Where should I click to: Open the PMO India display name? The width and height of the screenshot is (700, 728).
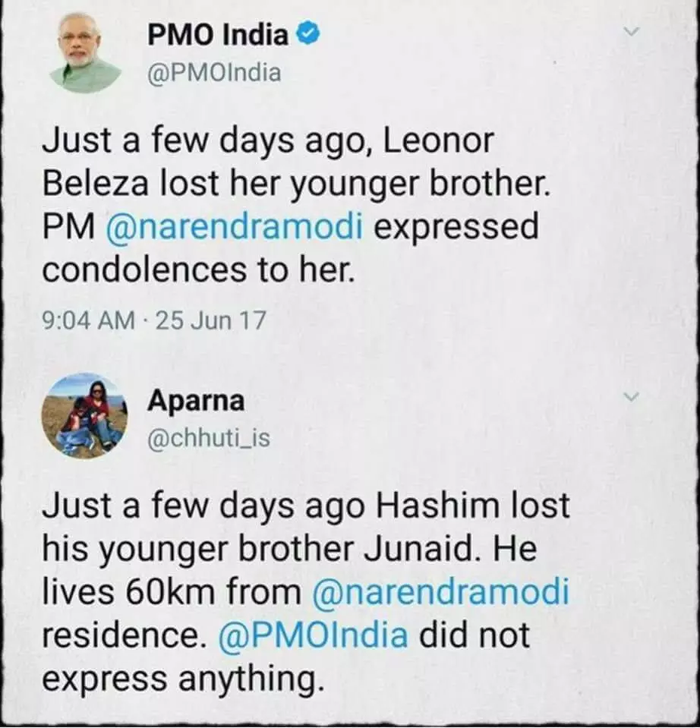coord(218,35)
